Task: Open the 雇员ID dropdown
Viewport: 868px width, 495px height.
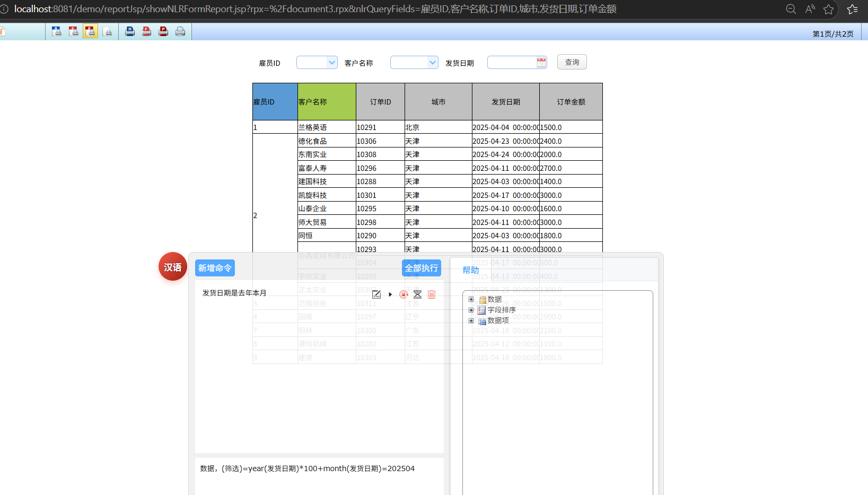Action: (331, 63)
